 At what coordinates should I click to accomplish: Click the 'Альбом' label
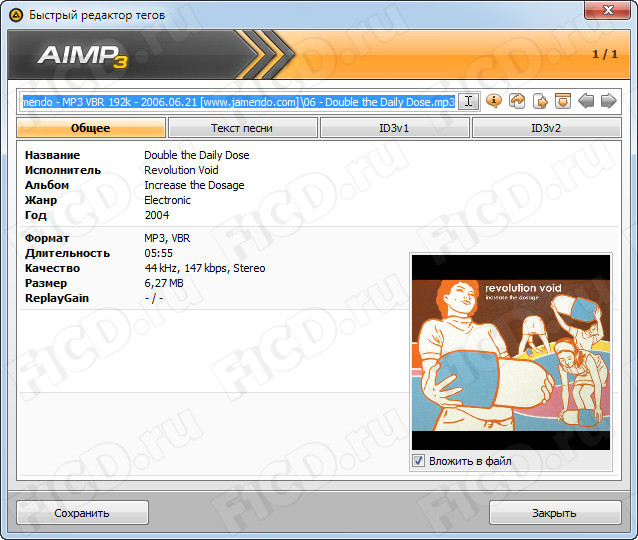pos(47,185)
